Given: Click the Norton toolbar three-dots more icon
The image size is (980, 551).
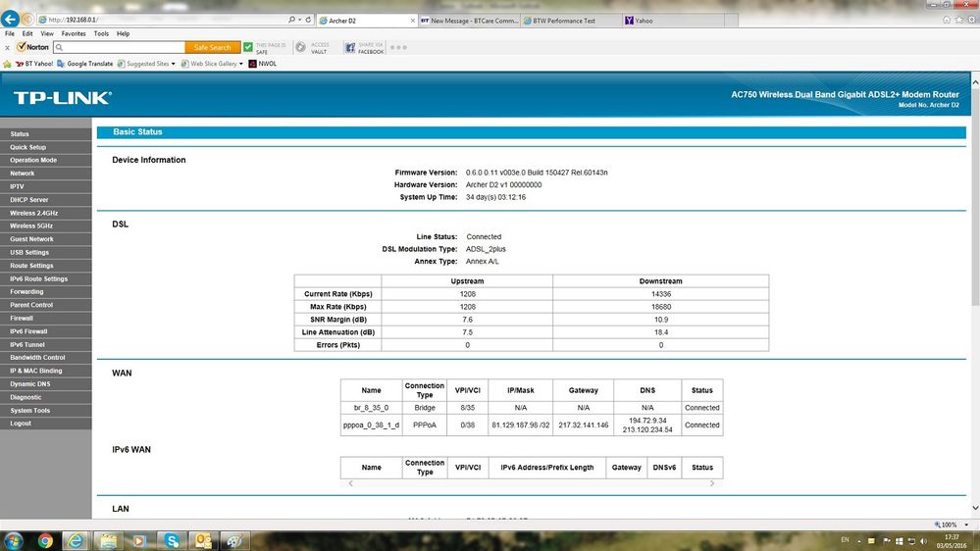Looking at the screenshot, I should pyautogui.click(x=398, y=47).
